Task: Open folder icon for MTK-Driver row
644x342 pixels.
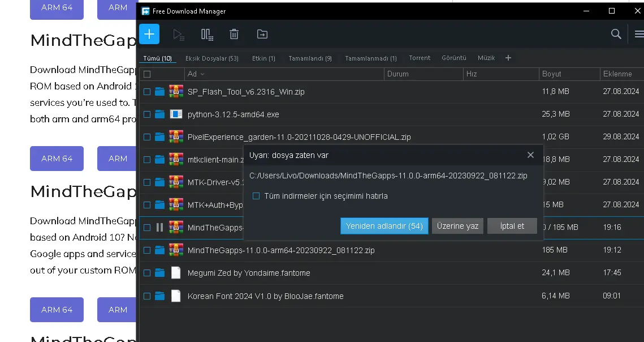Action: point(160,182)
